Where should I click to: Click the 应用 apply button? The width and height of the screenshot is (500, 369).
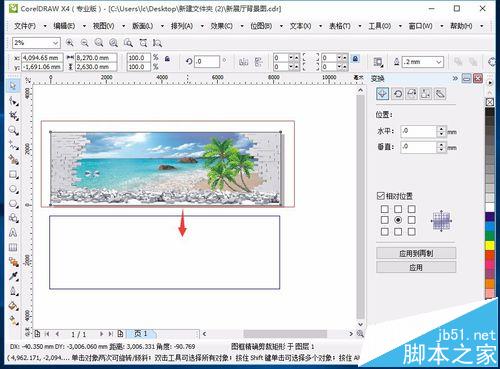pyautogui.click(x=416, y=267)
